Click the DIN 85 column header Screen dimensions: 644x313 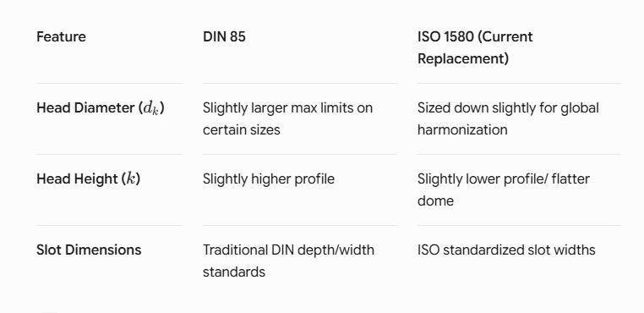224,36
